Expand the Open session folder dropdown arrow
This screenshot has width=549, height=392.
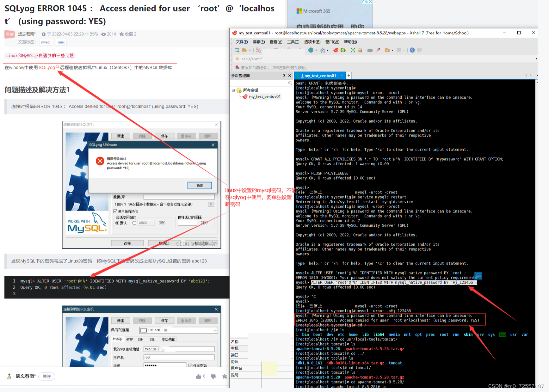tap(250, 50)
